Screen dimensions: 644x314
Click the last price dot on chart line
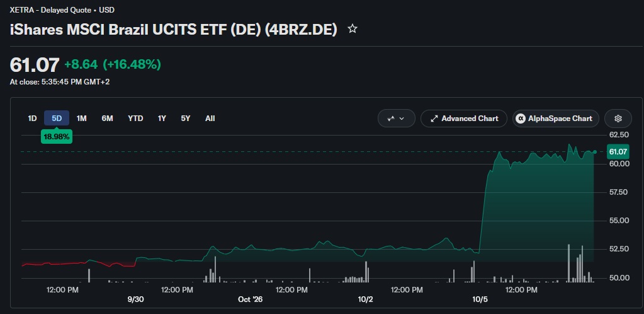(x=595, y=152)
